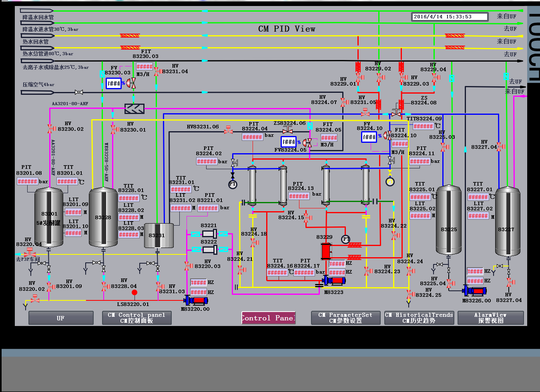540x392 pixels.
Task: Open the 83201 fermentation tank
Action: (x=49, y=217)
